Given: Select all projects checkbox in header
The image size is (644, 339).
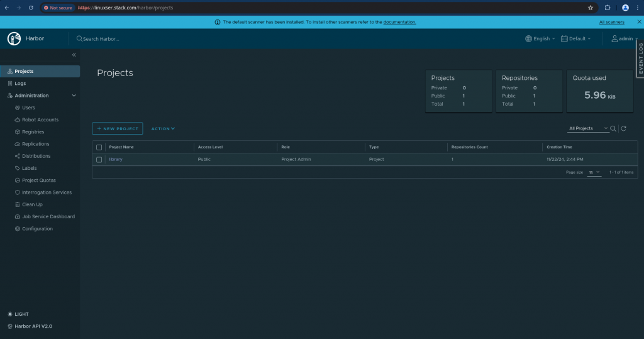Looking at the screenshot, I should pos(99,147).
